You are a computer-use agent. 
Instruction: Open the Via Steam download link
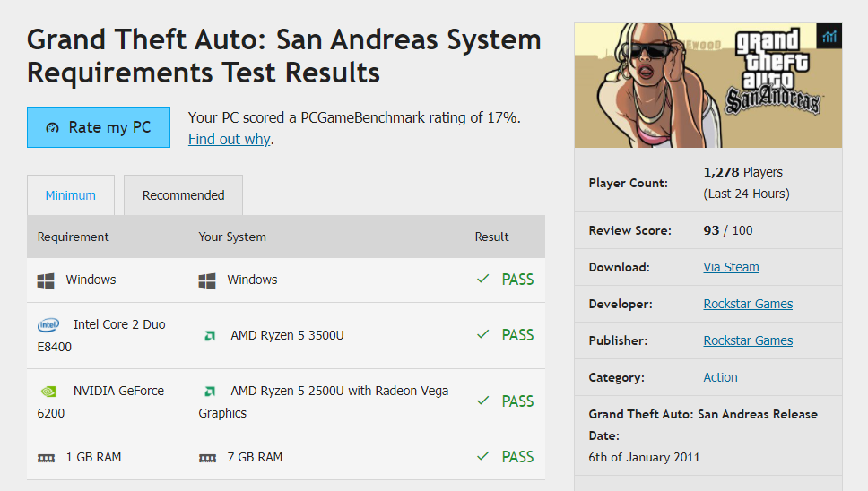(731, 267)
